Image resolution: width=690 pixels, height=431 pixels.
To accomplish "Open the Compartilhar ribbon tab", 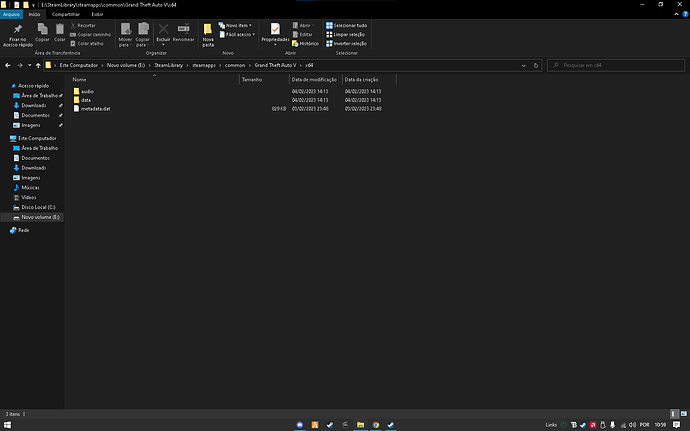I will 66,15.
